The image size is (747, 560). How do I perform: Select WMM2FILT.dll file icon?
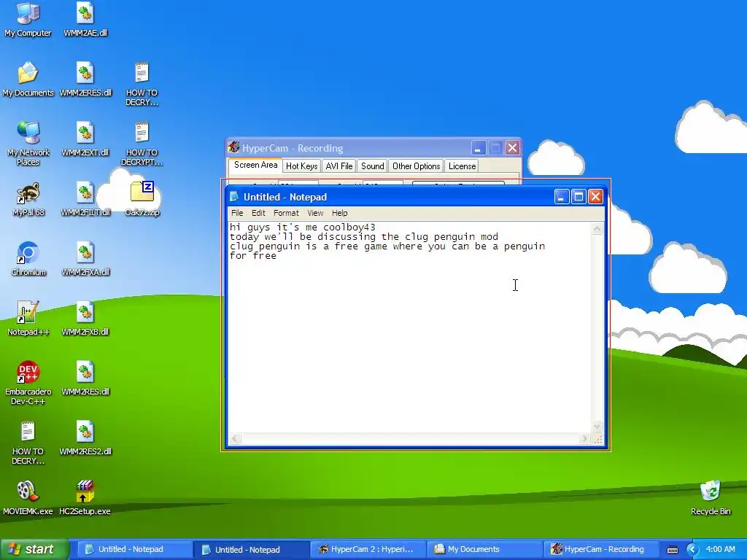(x=85, y=199)
